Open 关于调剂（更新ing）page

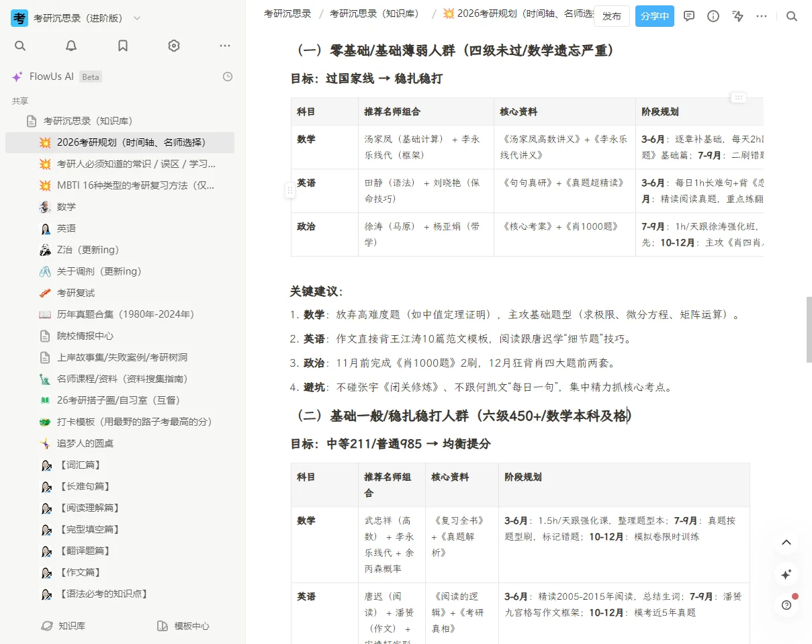tap(120, 271)
